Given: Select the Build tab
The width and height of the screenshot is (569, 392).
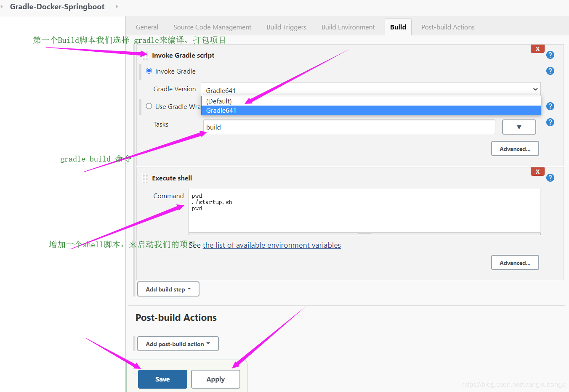Looking at the screenshot, I should (398, 27).
